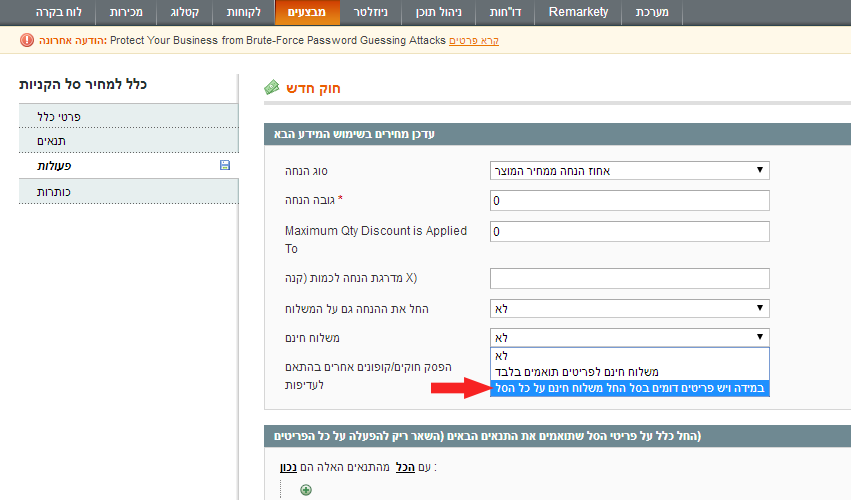Expand the החל את ההנחה גם על המשלוח dropdown

[x=629, y=309]
